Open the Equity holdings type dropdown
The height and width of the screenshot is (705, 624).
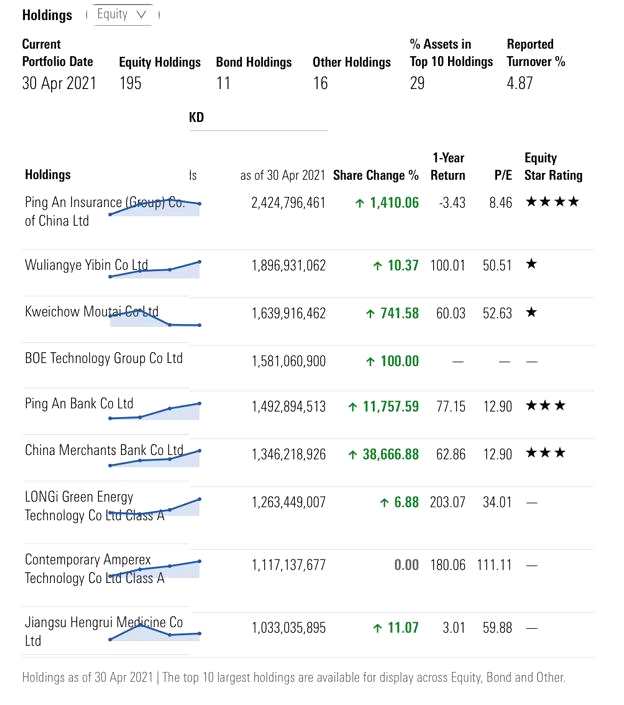pyautogui.click(x=121, y=15)
